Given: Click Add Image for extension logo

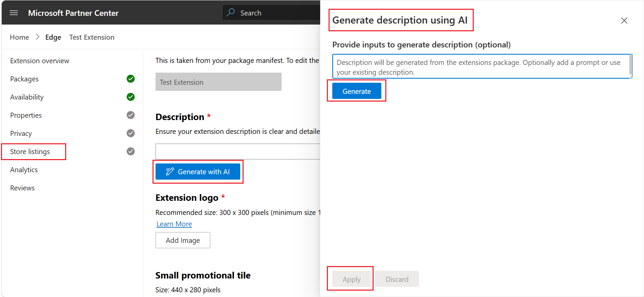Looking at the screenshot, I should pos(183,240).
